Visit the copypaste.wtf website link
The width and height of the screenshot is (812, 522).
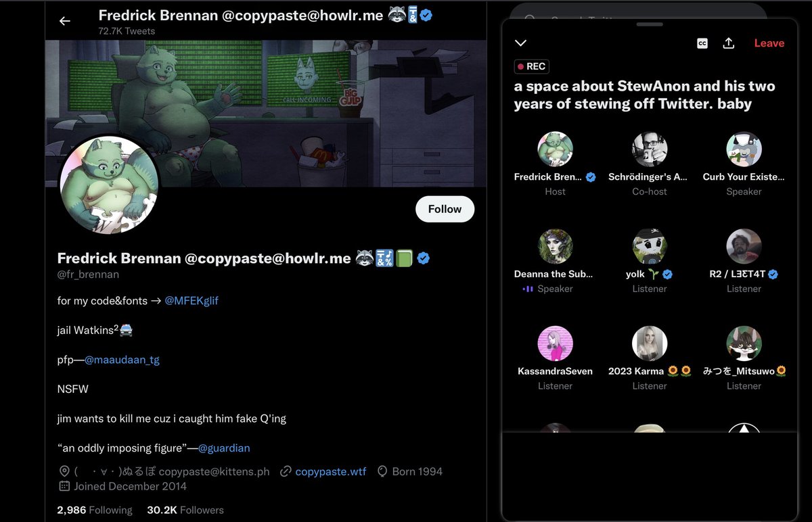coord(330,471)
